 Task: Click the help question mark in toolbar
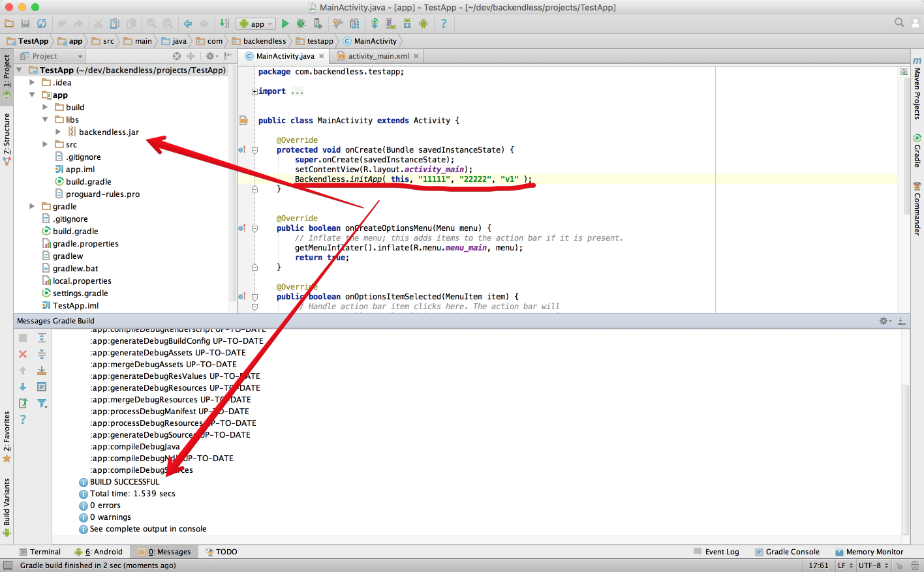click(444, 23)
